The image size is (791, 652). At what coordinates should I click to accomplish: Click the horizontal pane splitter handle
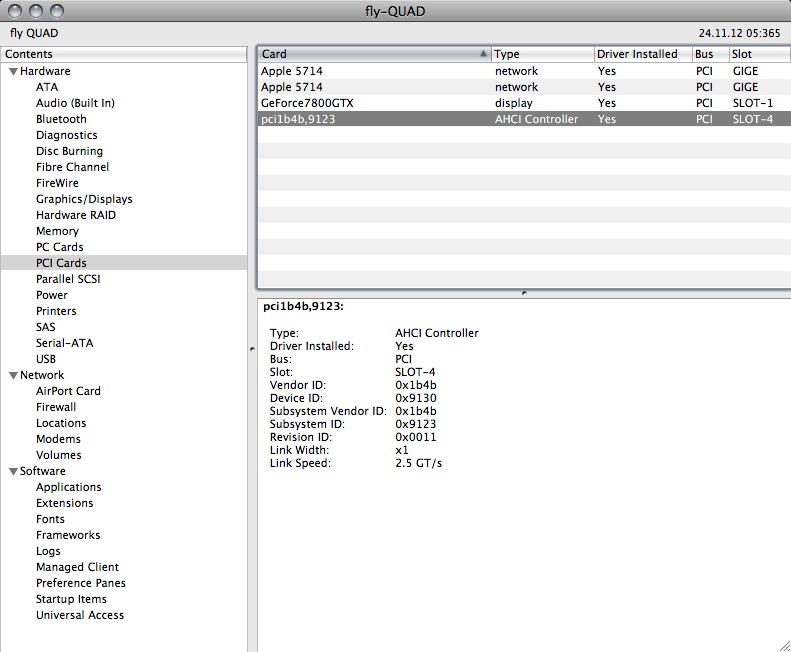click(x=524, y=293)
